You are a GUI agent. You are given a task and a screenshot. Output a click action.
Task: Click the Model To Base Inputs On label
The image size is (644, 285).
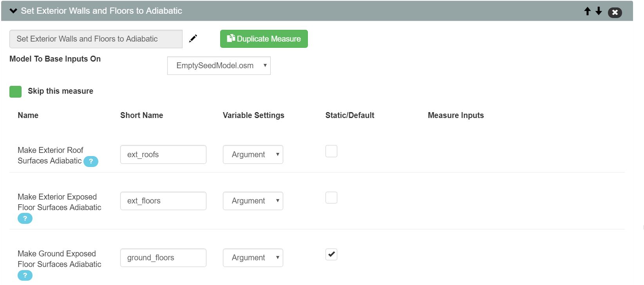point(55,59)
